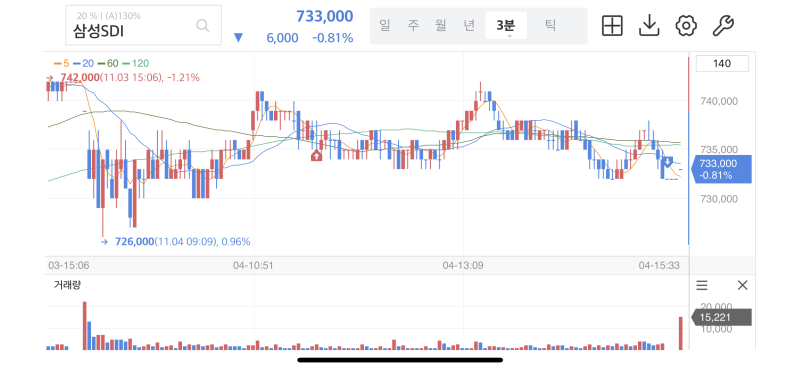Select the 주 weekly period tab
800x370 pixels.
pos(413,25)
